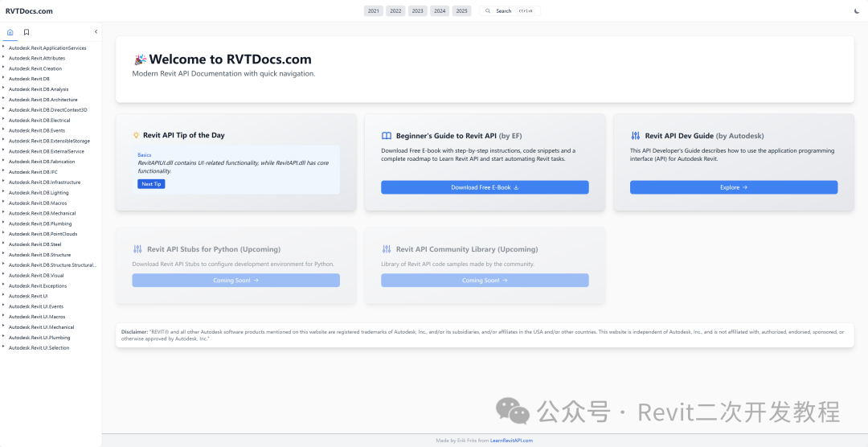This screenshot has height=447, width=868.
Task: Select the 2023 version tab
Action: pos(417,11)
